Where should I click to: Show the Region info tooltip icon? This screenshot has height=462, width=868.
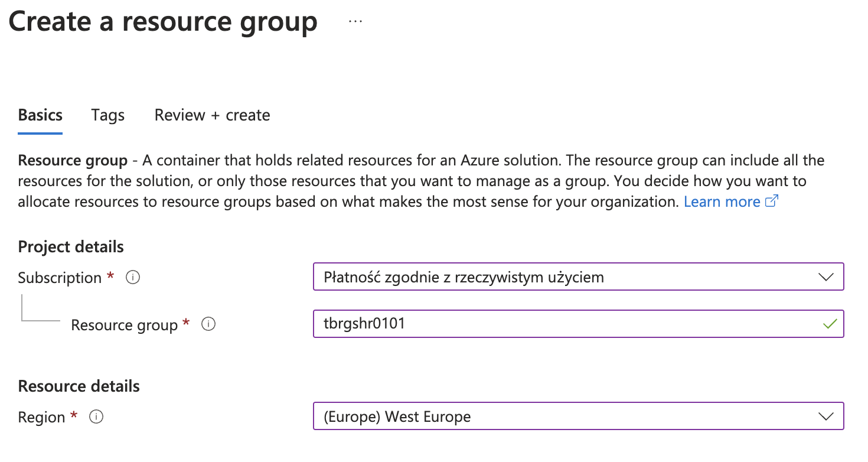coord(96,417)
